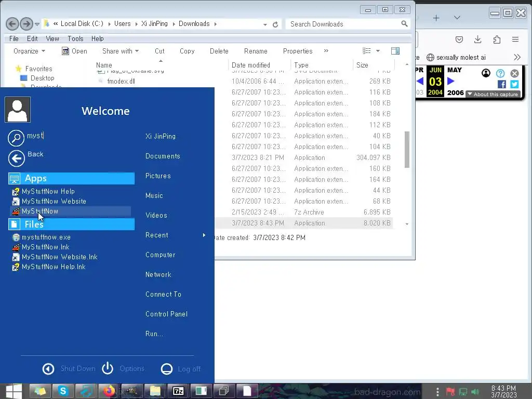
Task: Open mystuffnow.exe in Files results
Action: pos(46,237)
